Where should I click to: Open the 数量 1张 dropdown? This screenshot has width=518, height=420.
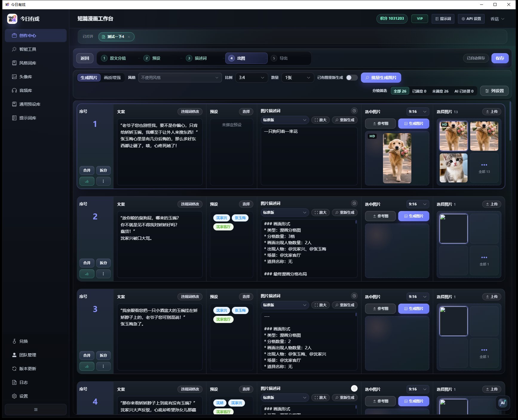click(298, 78)
